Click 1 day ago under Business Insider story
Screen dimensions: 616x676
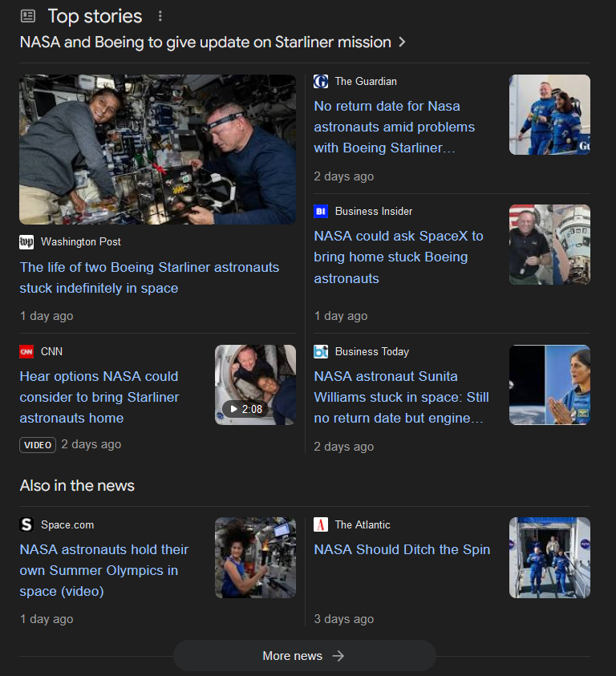click(x=341, y=316)
